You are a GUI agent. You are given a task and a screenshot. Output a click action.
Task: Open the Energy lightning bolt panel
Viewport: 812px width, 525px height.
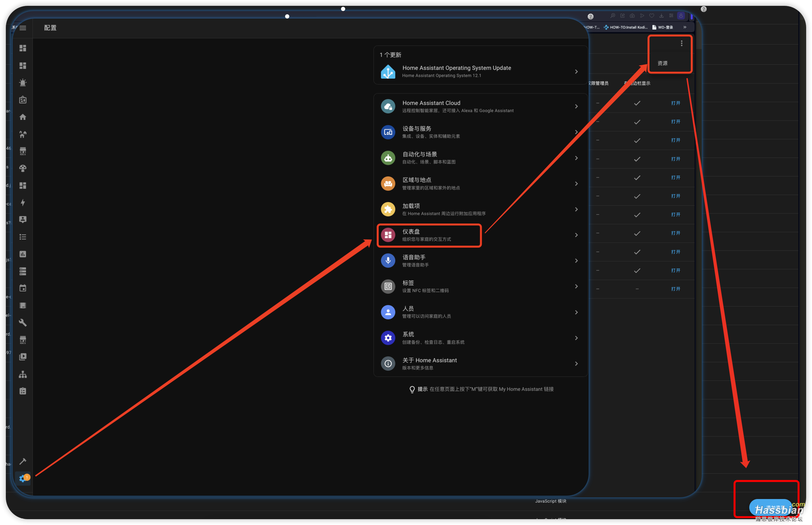(x=23, y=202)
